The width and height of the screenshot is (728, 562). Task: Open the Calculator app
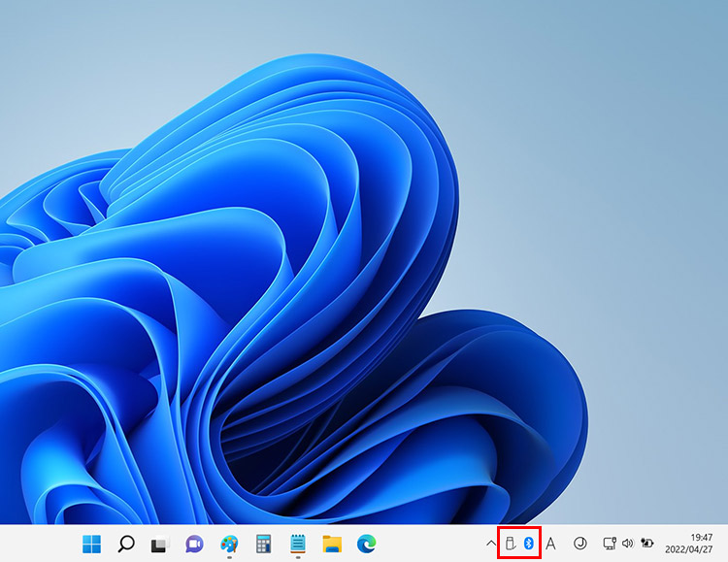pyautogui.click(x=262, y=544)
